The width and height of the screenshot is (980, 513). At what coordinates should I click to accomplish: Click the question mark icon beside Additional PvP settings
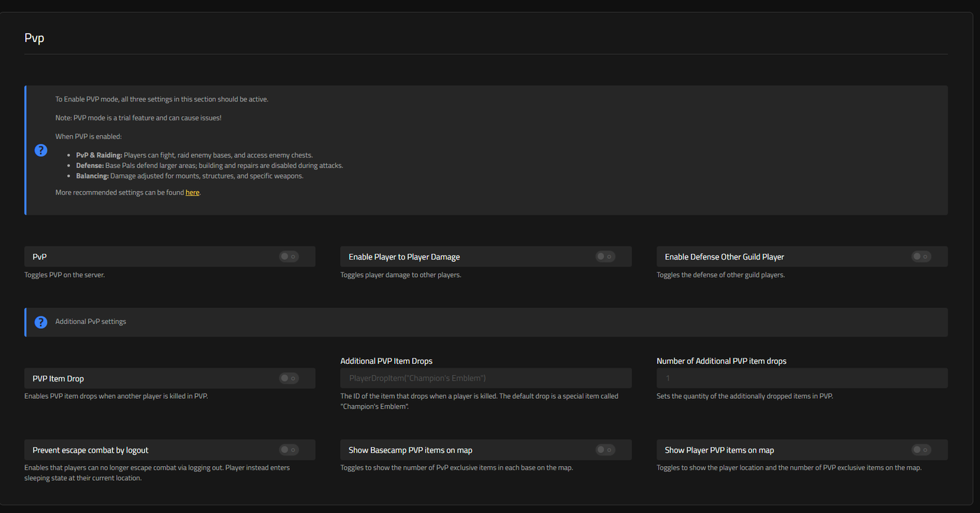pos(41,322)
